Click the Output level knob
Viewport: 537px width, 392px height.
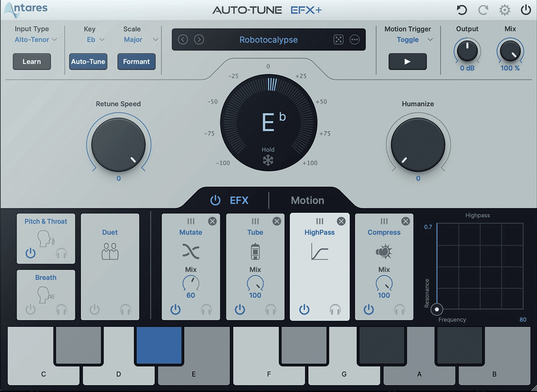(x=467, y=51)
